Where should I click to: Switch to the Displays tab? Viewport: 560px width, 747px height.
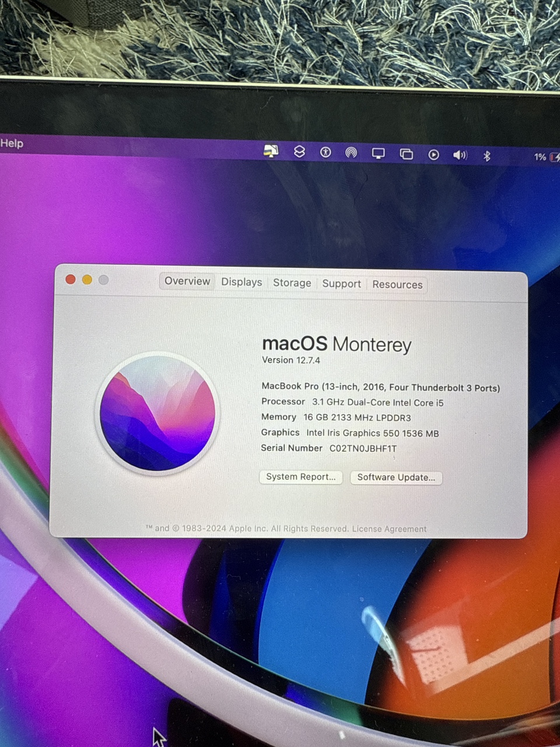tap(242, 282)
